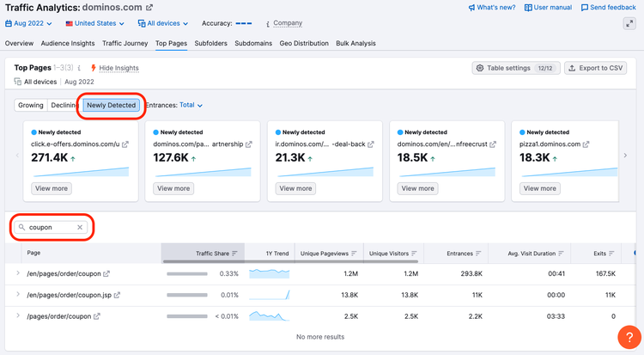
Task: Expand the /en/pages/order/coupon.jsp row
Action: [18, 295]
